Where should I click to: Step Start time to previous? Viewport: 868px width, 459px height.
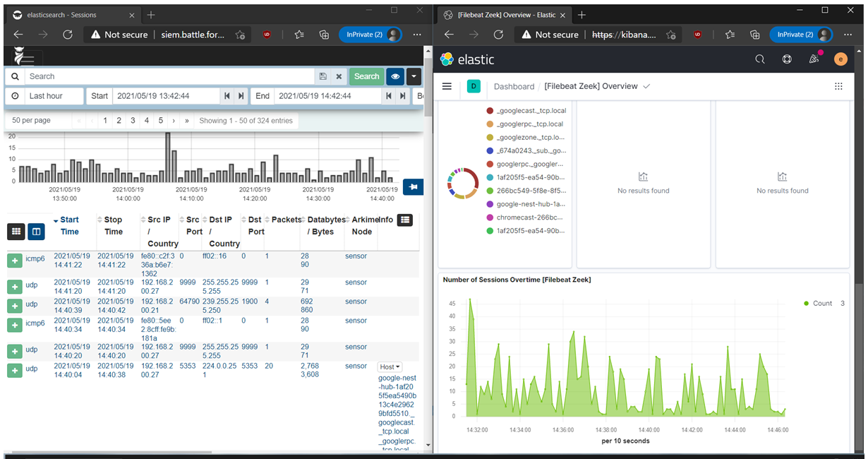point(227,96)
